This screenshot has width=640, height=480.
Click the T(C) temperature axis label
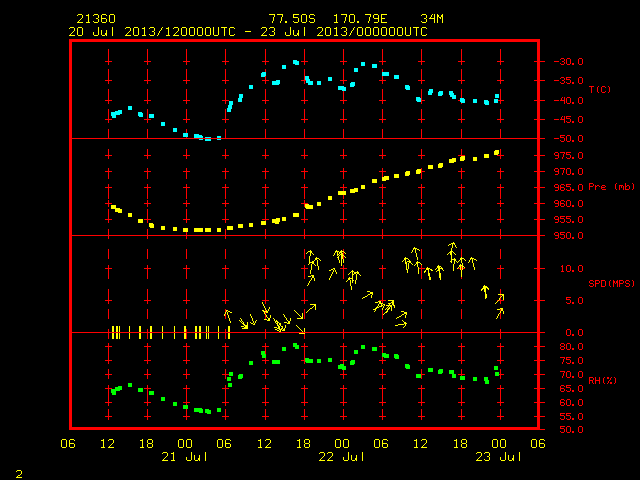tap(600, 89)
